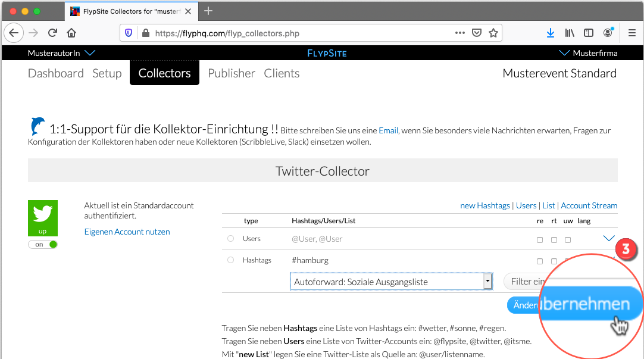Click the Email support link
The image size is (644, 359).
(388, 130)
